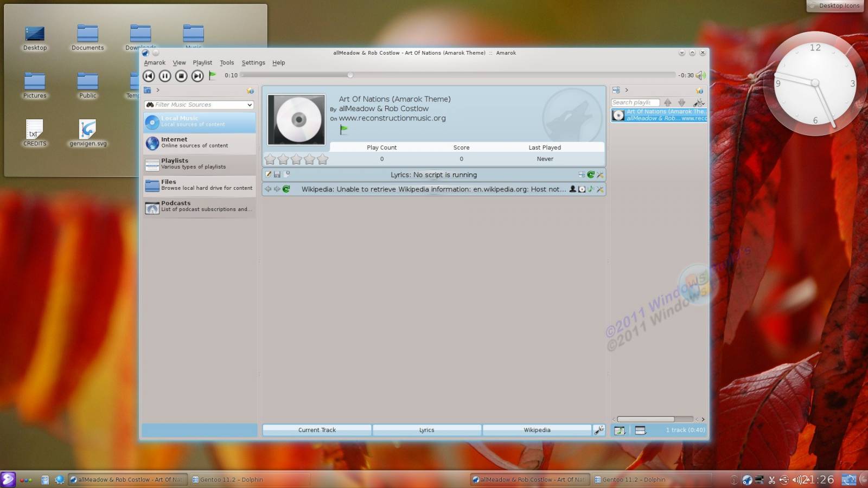Viewport: 868px width, 488px height.
Task: Open the Amarok menu
Action: 155,63
